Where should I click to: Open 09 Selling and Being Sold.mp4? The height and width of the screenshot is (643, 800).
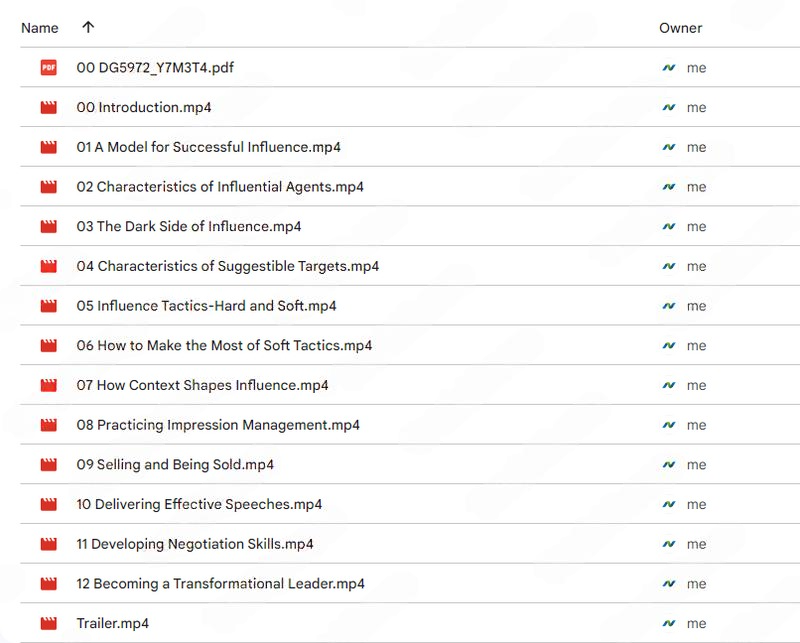[175, 465]
